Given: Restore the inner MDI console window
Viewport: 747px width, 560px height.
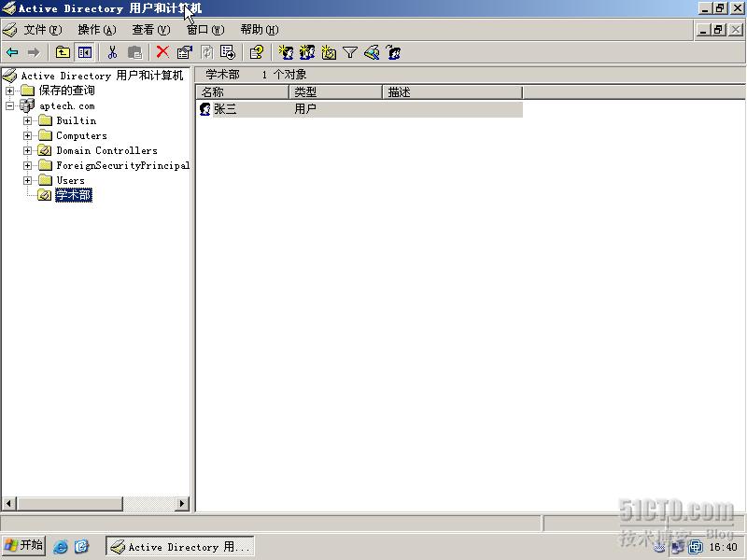Looking at the screenshot, I should (x=719, y=30).
